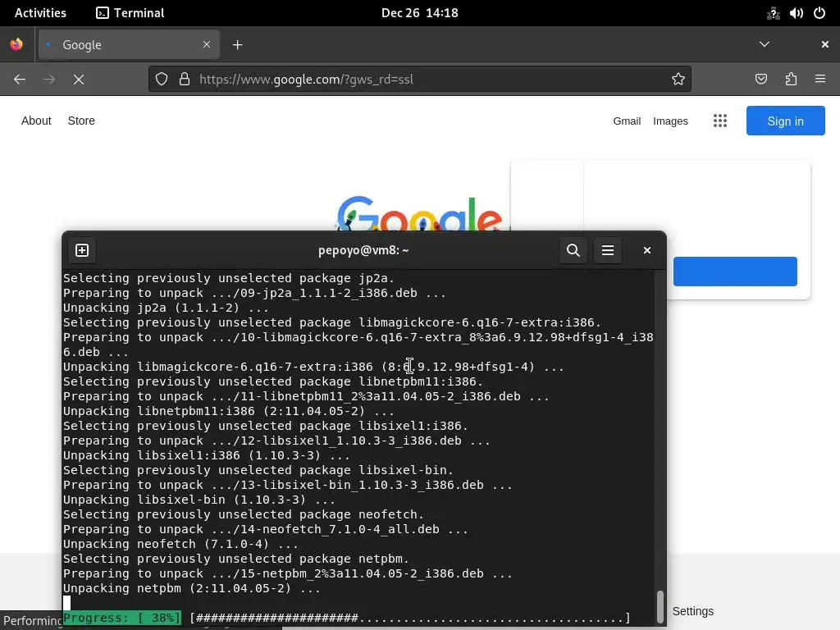This screenshot has width=840, height=630.
Task: Close the Google tab
Action: click(207, 44)
